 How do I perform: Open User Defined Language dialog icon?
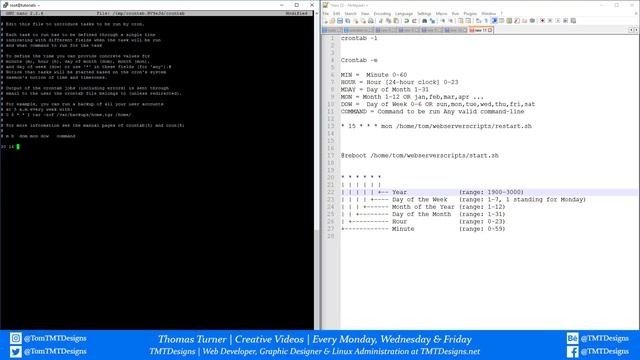tap(501, 21)
